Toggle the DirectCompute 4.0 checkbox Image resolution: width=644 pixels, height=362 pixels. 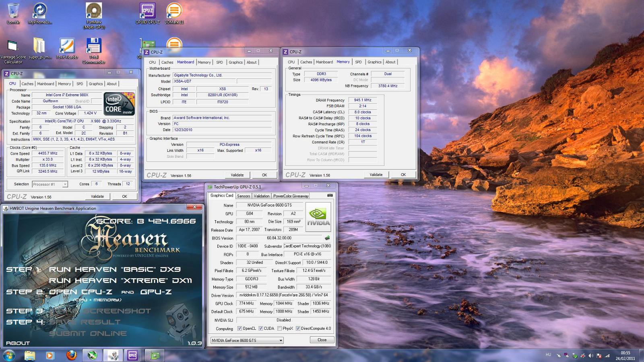[298, 329]
